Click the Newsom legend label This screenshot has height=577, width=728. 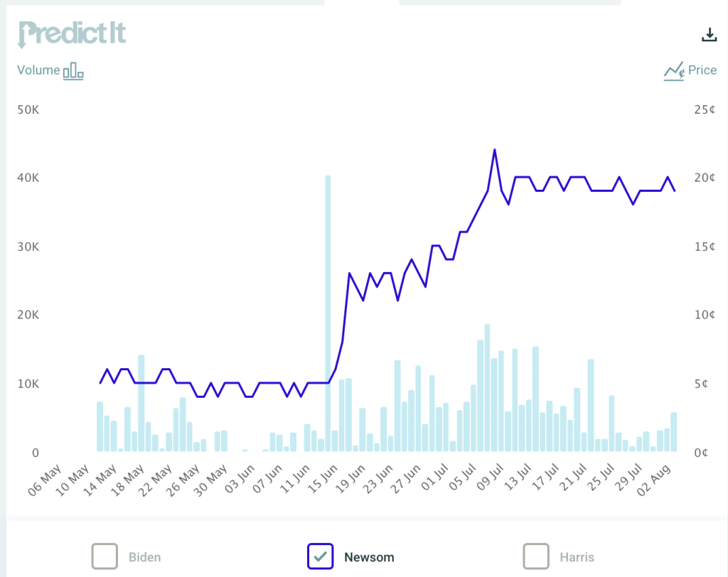point(369,557)
